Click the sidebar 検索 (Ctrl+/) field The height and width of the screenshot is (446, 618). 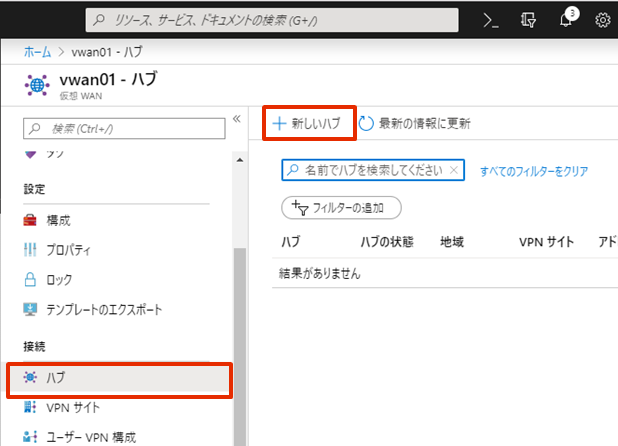(x=124, y=128)
